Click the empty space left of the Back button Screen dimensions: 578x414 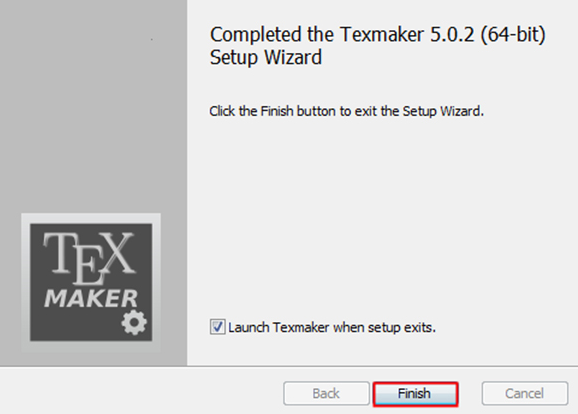click(142, 394)
